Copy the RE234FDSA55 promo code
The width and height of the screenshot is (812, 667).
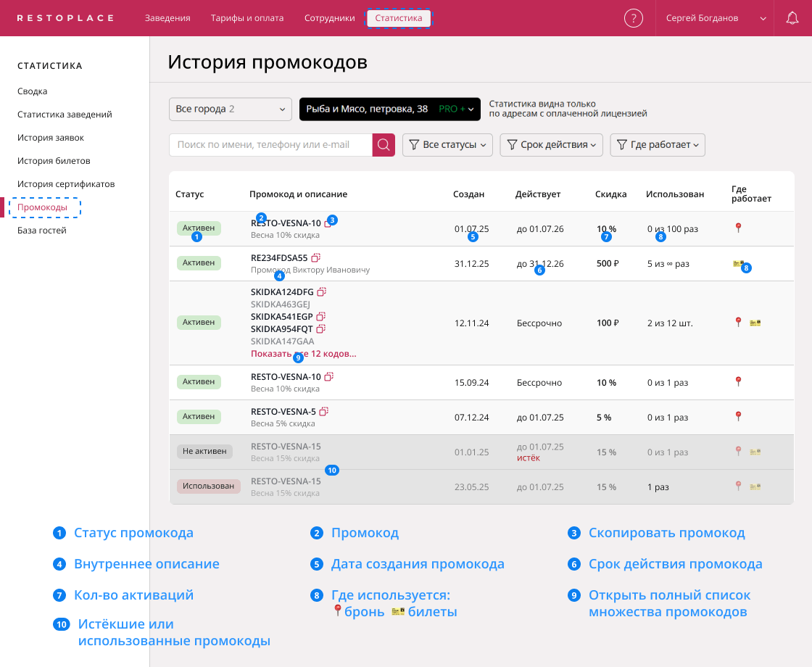316,257
